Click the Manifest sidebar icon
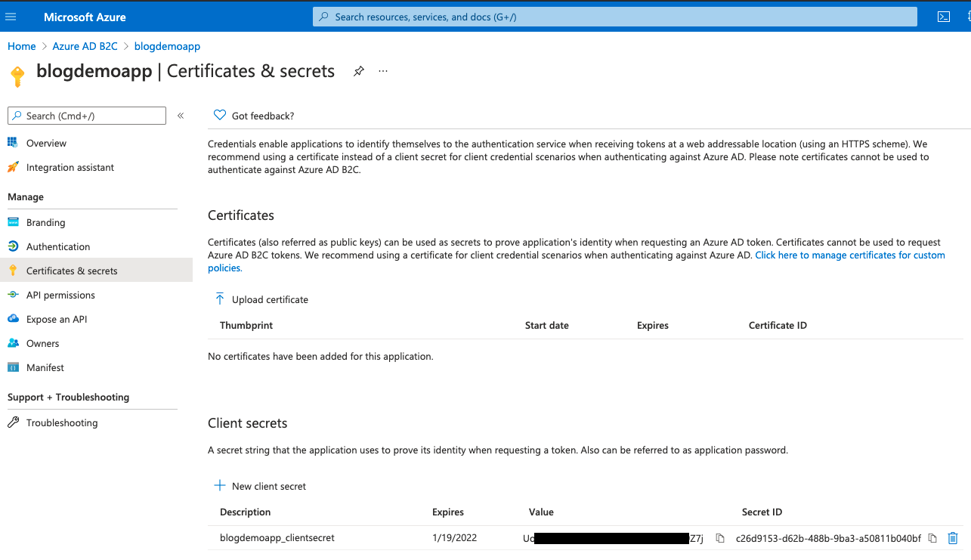The width and height of the screenshot is (971, 560). [x=13, y=367]
